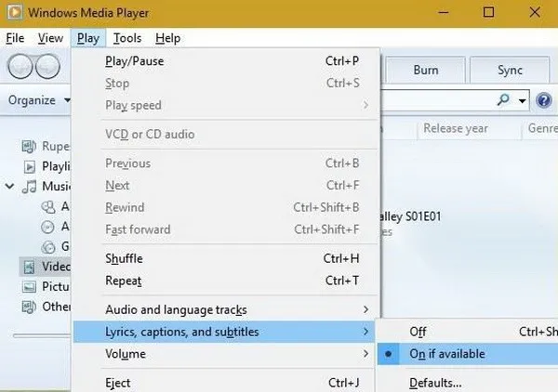Click the Release year column header

[455, 129]
